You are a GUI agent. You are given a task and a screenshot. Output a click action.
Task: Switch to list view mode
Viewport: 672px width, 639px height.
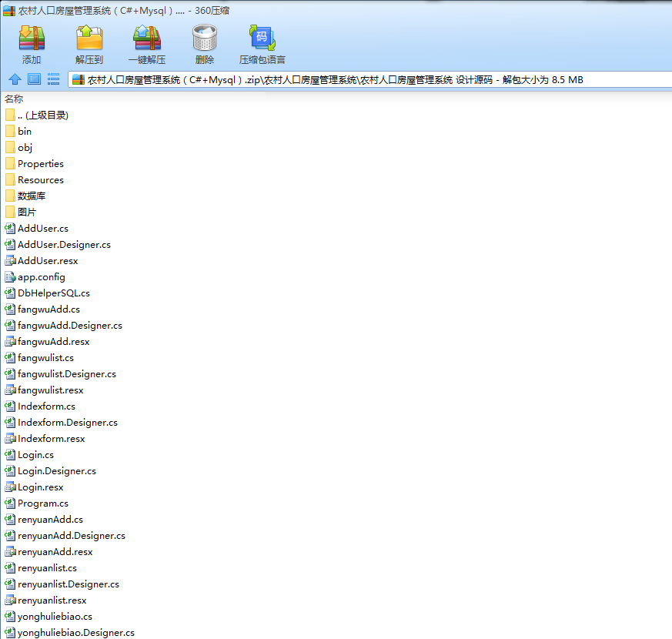click(x=53, y=79)
